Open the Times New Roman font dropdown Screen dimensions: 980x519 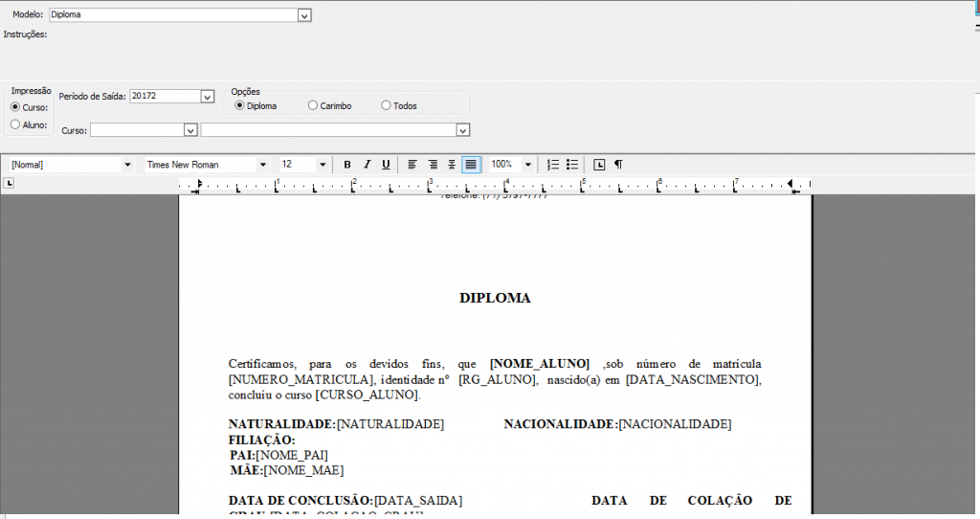[262, 165]
